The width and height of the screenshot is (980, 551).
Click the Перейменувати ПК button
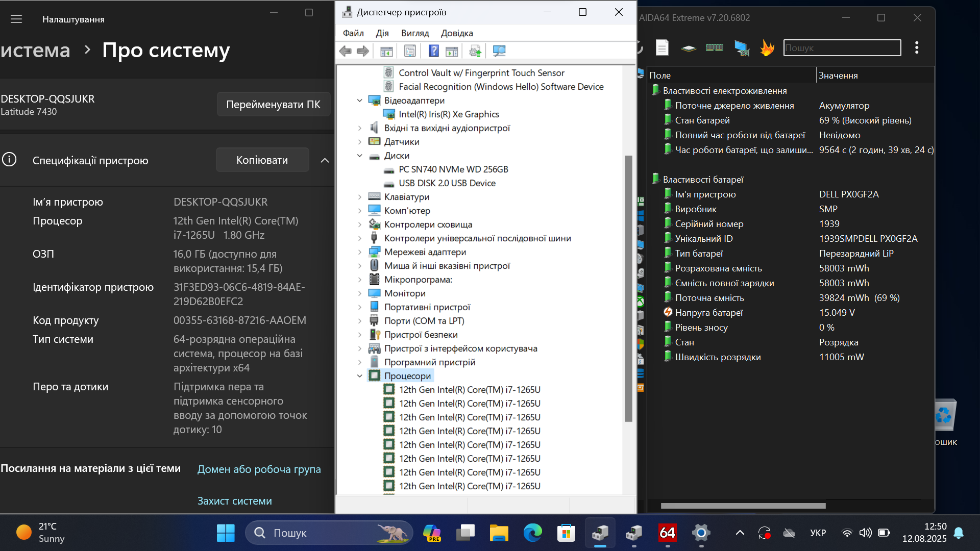tap(274, 104)
